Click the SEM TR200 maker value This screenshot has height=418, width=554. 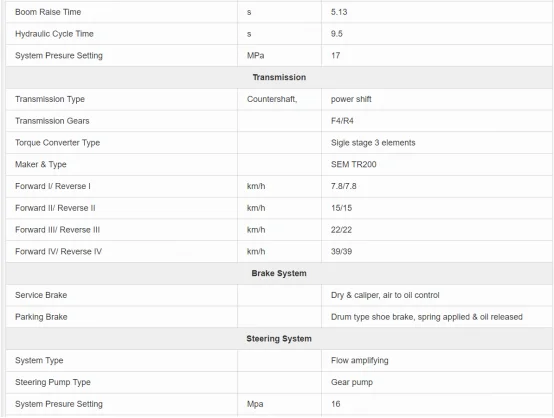click(354, 165)
